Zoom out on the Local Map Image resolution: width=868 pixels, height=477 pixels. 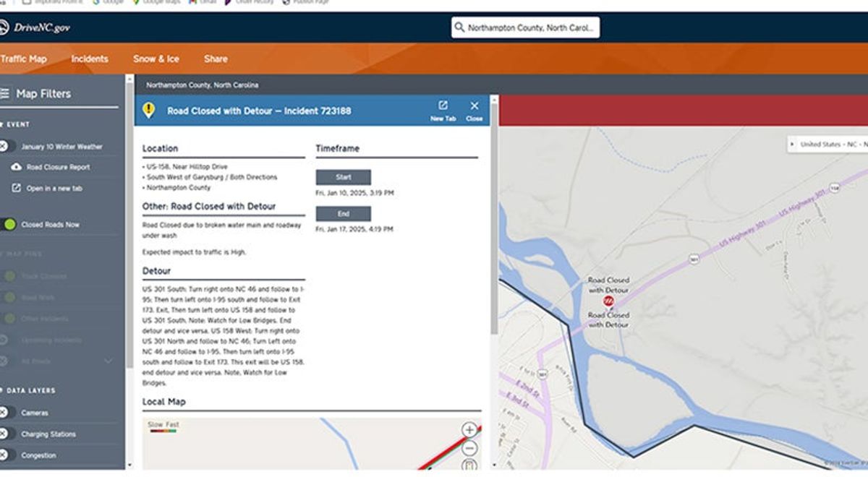[469, 448]
